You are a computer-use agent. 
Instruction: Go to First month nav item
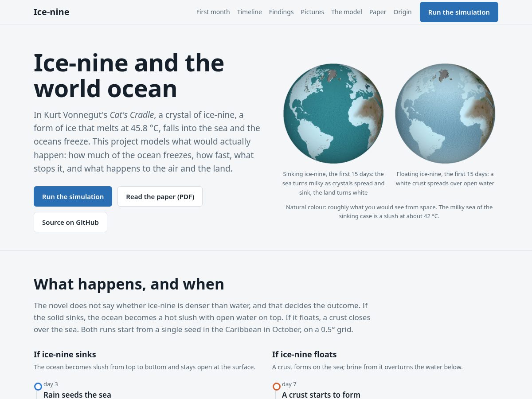pos(213,12)
